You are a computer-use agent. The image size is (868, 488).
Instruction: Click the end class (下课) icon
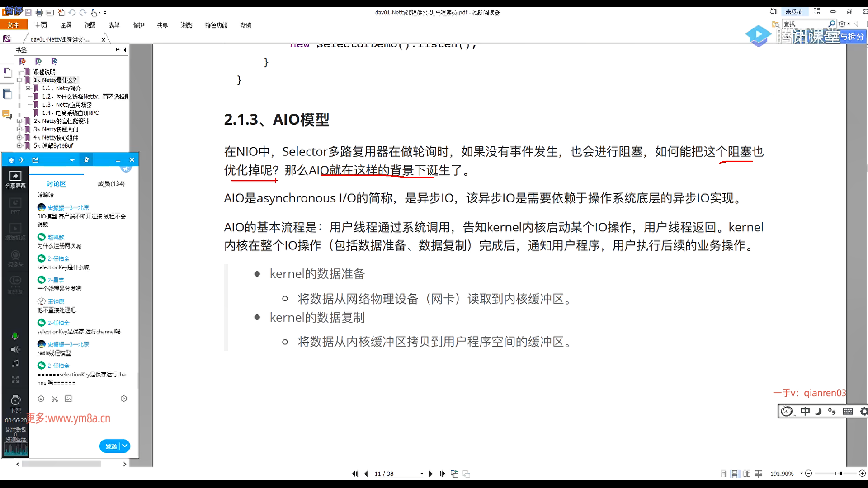coord(15,401)
